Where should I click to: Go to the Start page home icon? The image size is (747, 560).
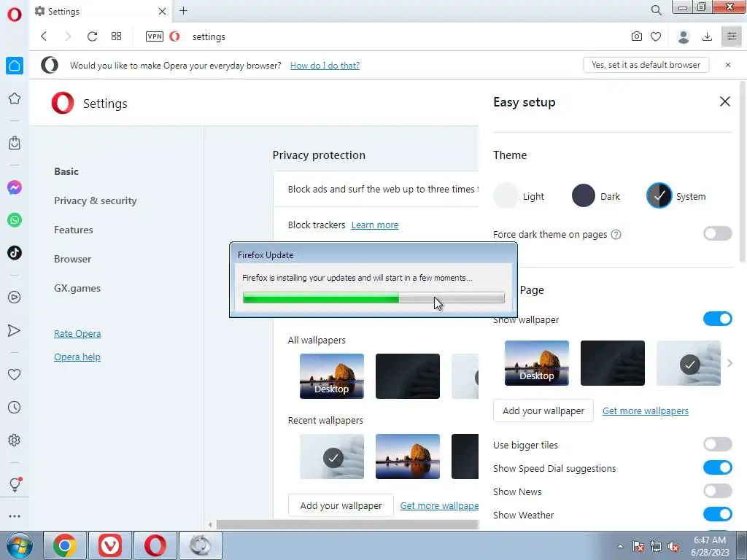15,66
